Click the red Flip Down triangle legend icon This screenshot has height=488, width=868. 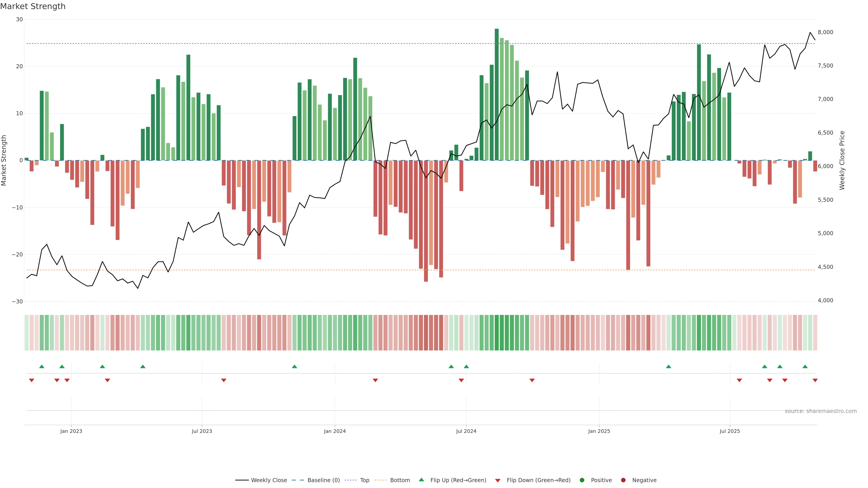(x=497, y=481)
